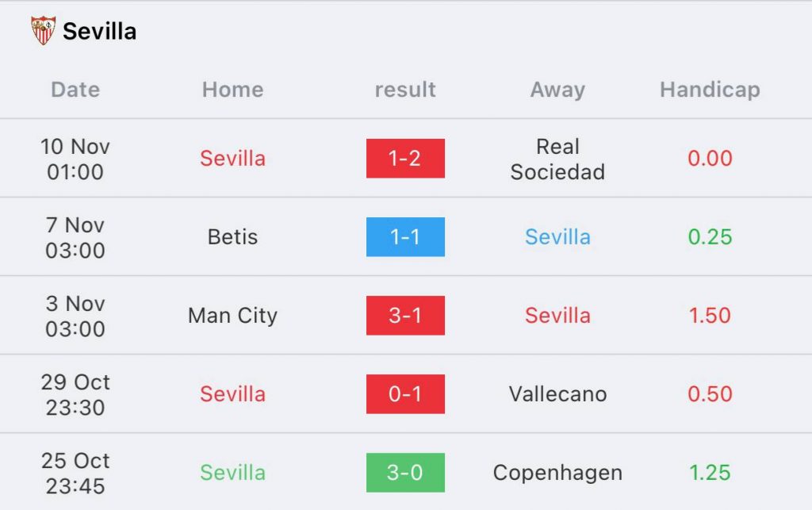Open Real Sociedad team link
The height and width of the screenshot is (510, 812).
tap(557, 159)
